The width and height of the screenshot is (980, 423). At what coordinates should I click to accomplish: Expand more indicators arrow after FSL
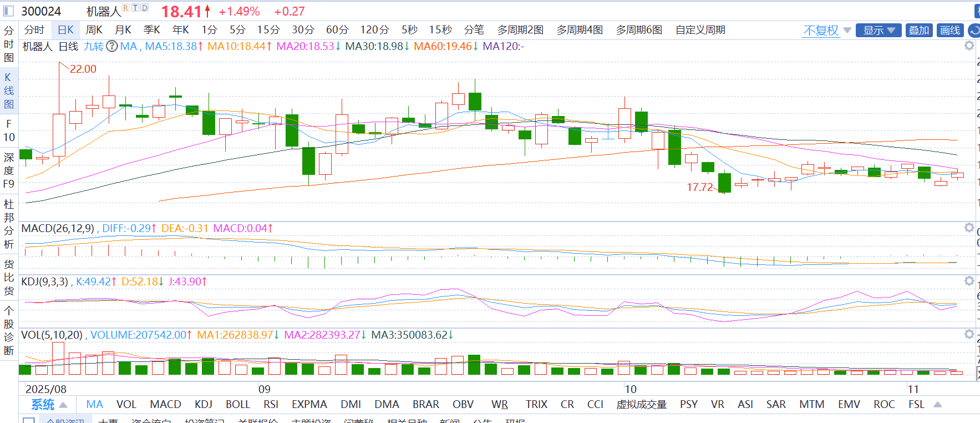click(938, 405)
